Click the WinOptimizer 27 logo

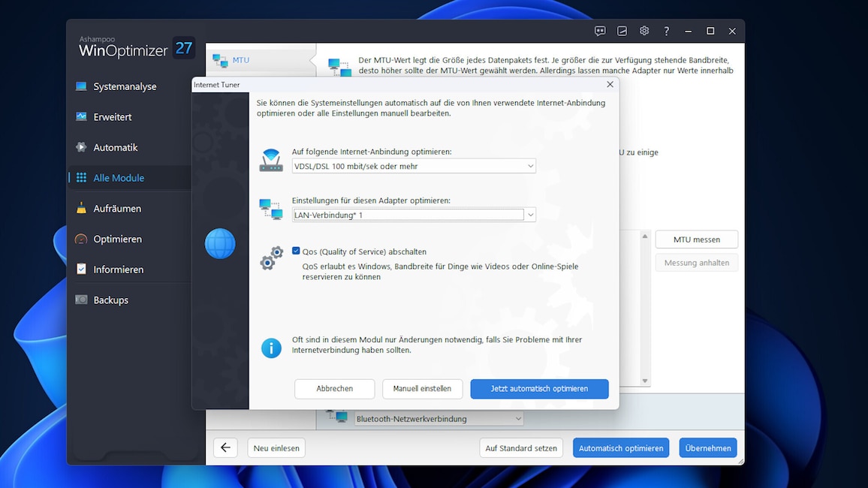tap(136, 47)
